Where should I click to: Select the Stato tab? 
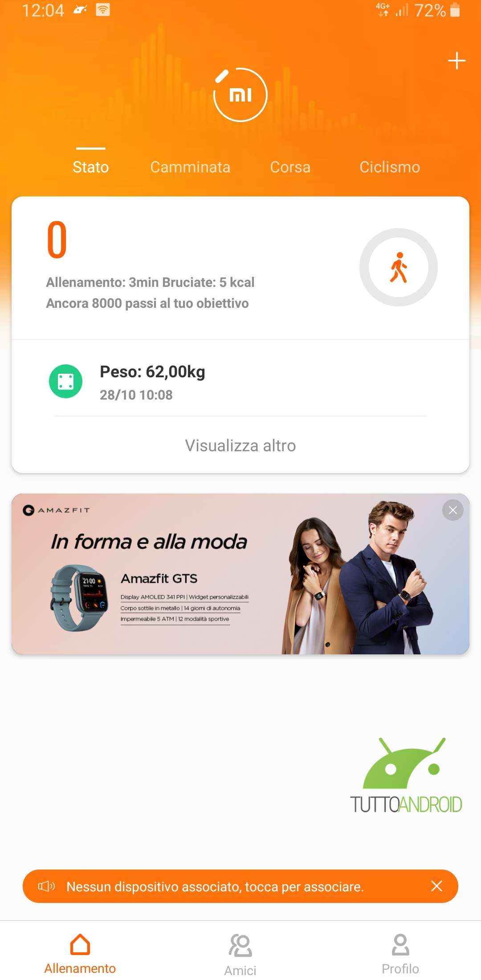91,167
